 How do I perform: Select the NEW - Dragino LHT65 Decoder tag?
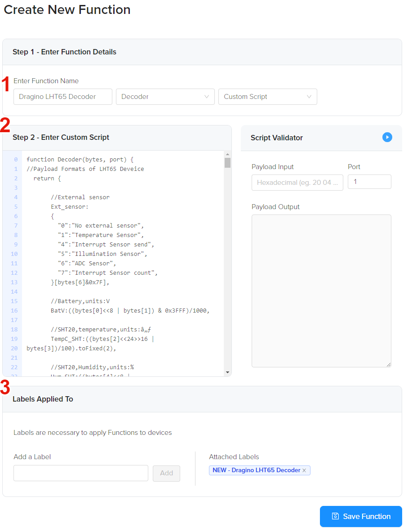(x=256, y=470)
